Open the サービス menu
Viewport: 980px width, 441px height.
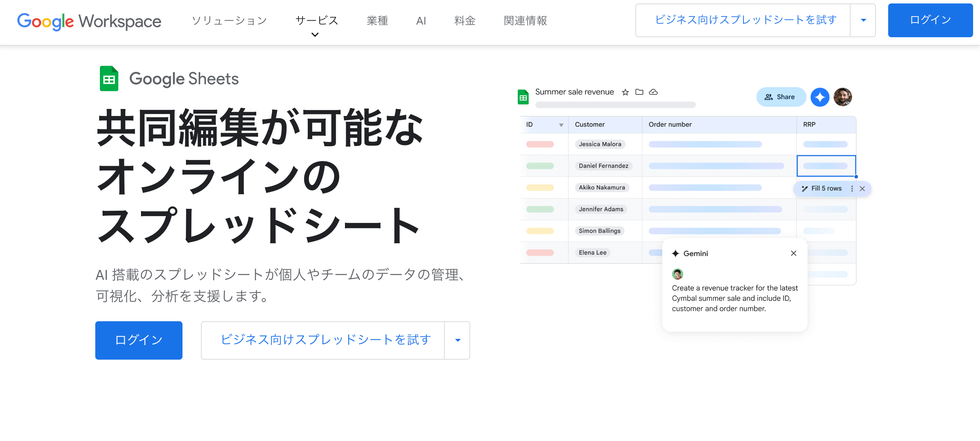click(317, 20)
